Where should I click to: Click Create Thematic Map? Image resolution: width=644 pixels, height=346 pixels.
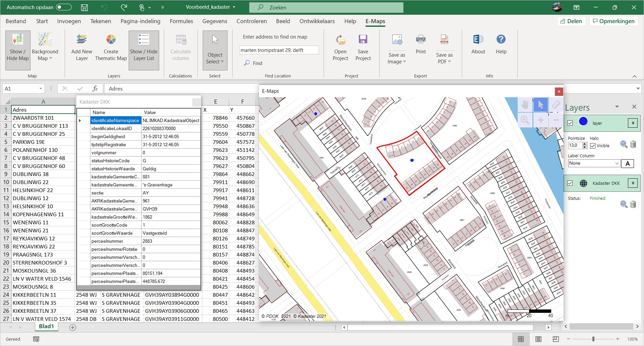[x=111, y=47]
